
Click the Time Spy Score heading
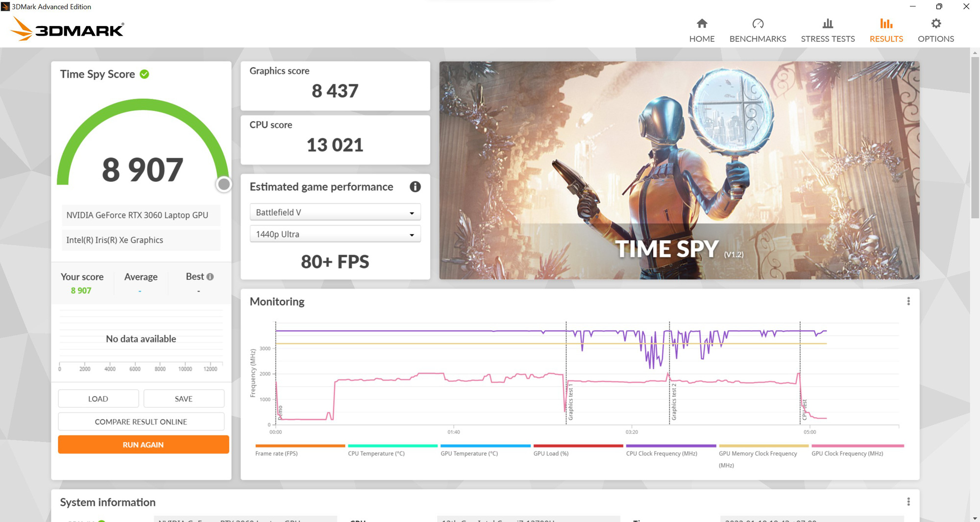98,74
